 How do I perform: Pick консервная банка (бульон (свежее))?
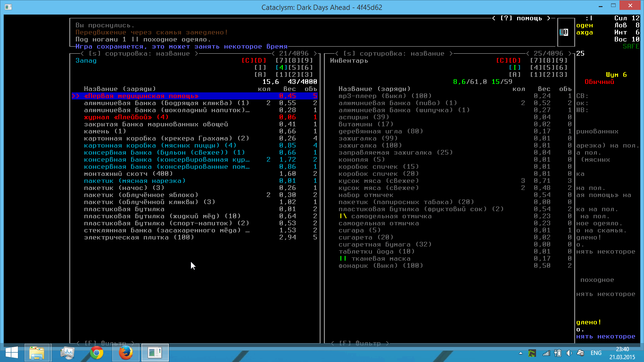195,153
